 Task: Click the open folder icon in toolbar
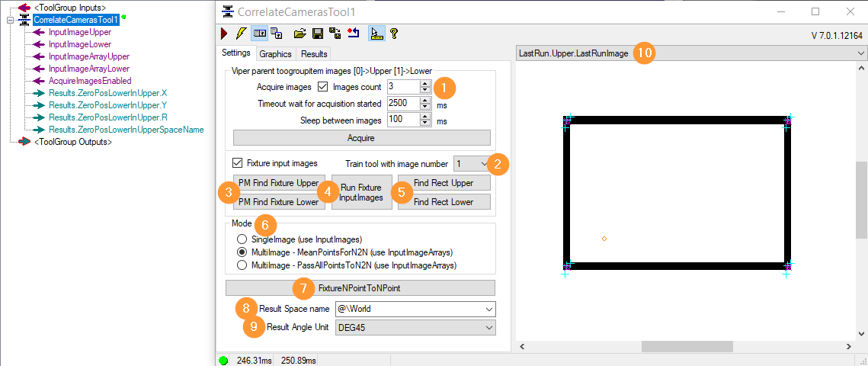tap(299, 34)
